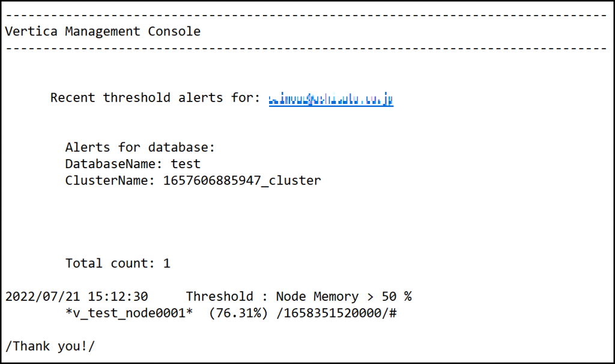Click the database name value 'test'
615x364 pixels.
point(186,163)
